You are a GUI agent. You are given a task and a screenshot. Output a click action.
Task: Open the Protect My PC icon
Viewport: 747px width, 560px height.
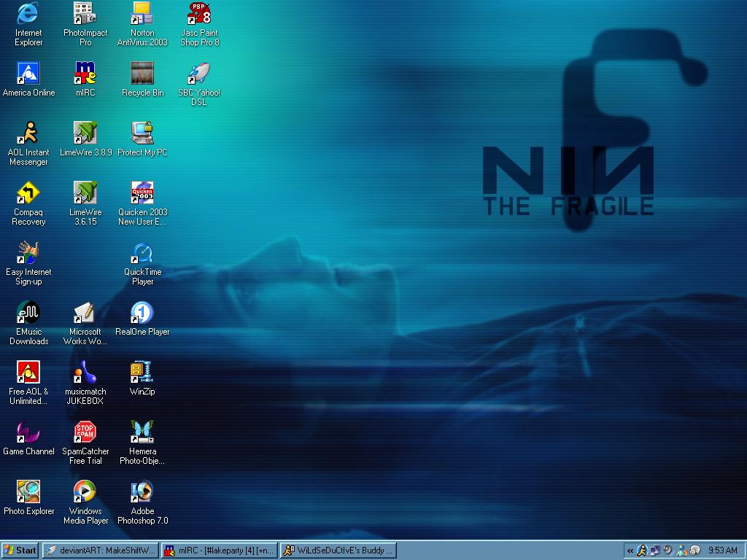(x=142, y=133)
